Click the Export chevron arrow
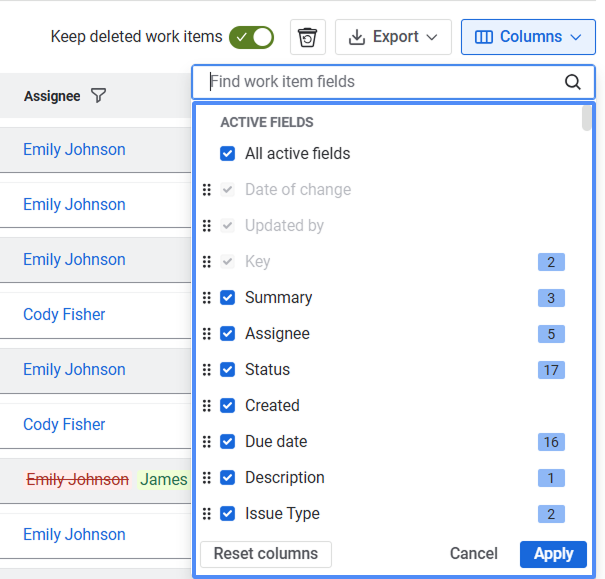This screenshot has width=605, height=579. pyautogui.click(x=432, y=37)
